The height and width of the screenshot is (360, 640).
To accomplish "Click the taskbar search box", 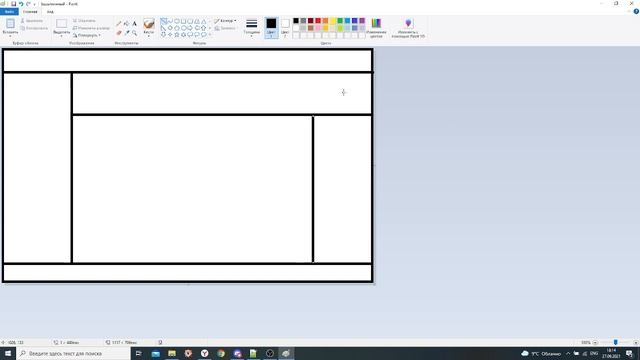I will [73, 353].
